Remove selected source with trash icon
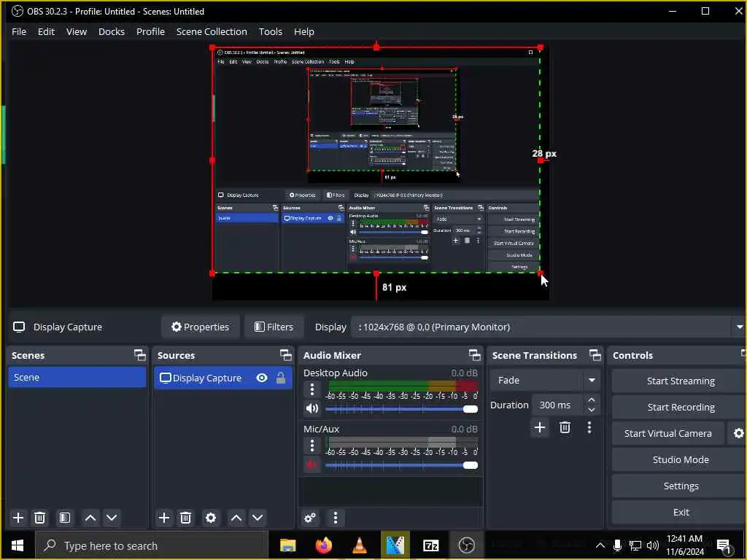 (x=186, y=518)
